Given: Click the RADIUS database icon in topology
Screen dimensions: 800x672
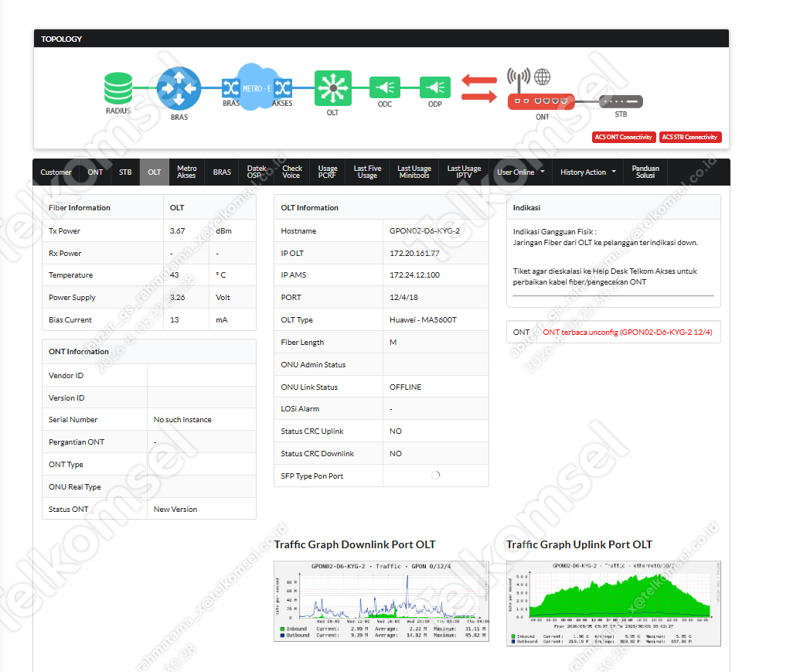Looking at the screenshot, I should (x=118, y=87).
